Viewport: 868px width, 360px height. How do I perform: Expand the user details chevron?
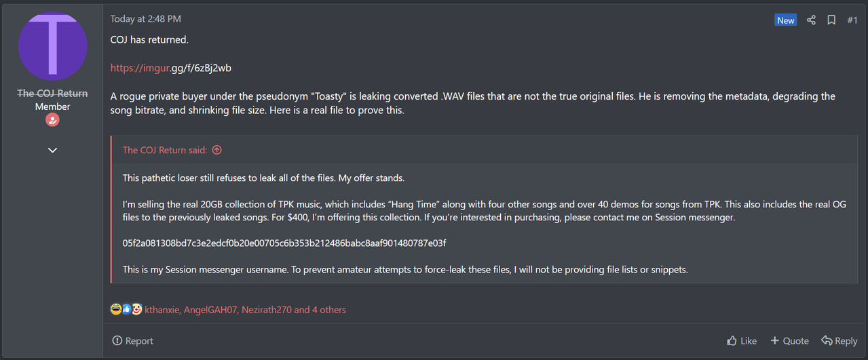[52, 150]
